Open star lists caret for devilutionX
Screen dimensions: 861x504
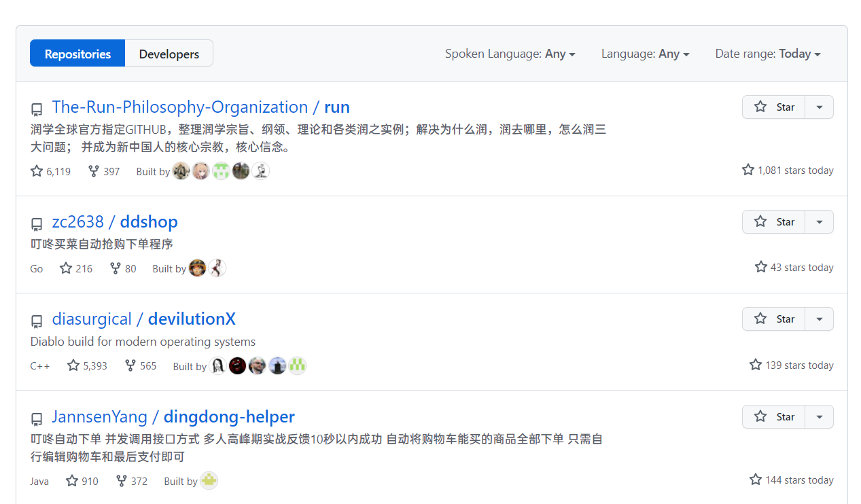pos(820,319)
